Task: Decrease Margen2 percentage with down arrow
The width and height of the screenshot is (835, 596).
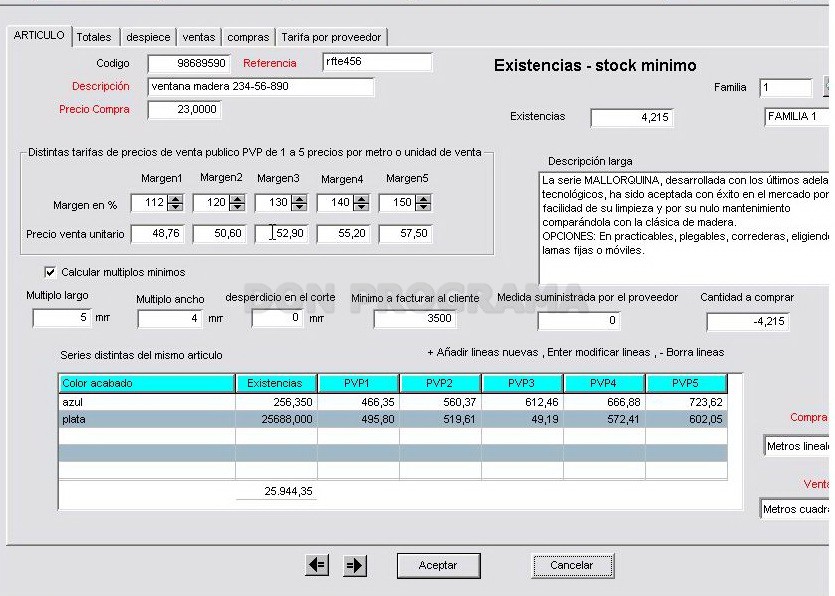Action: 237,207
